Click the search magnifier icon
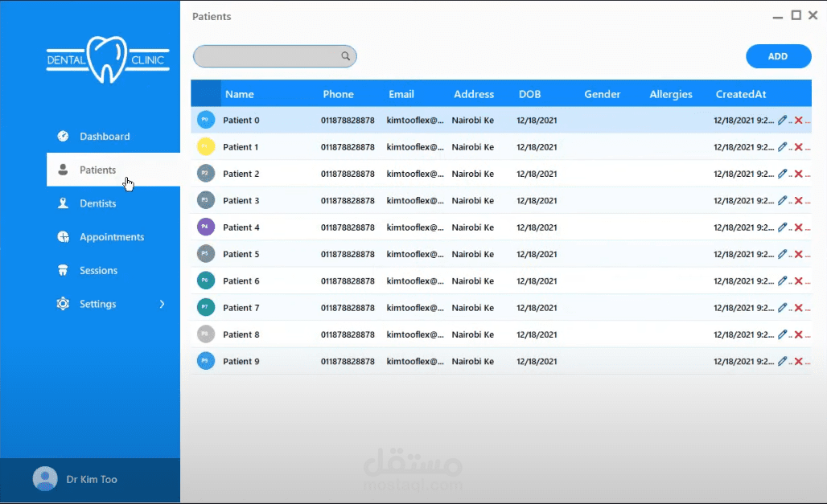The height and width of the screenshot is (504, 827). (x=345, y=56)
